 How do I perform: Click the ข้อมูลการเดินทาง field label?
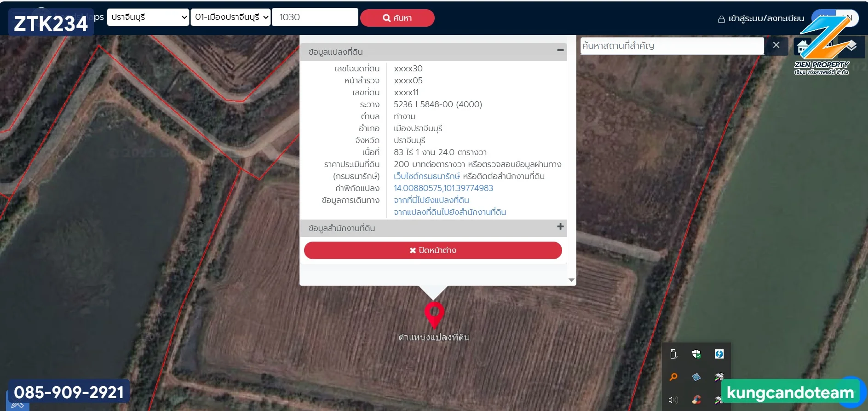[351, 200]
